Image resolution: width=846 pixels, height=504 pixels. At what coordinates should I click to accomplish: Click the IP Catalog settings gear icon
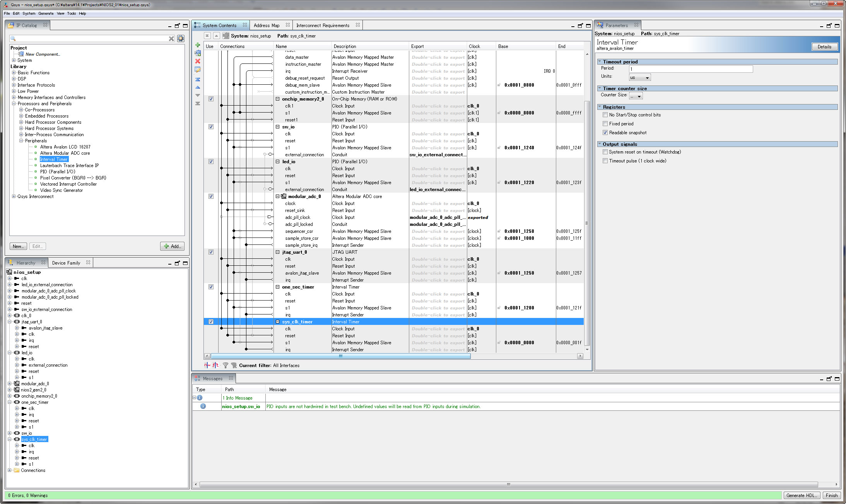[x=181, y=38]
